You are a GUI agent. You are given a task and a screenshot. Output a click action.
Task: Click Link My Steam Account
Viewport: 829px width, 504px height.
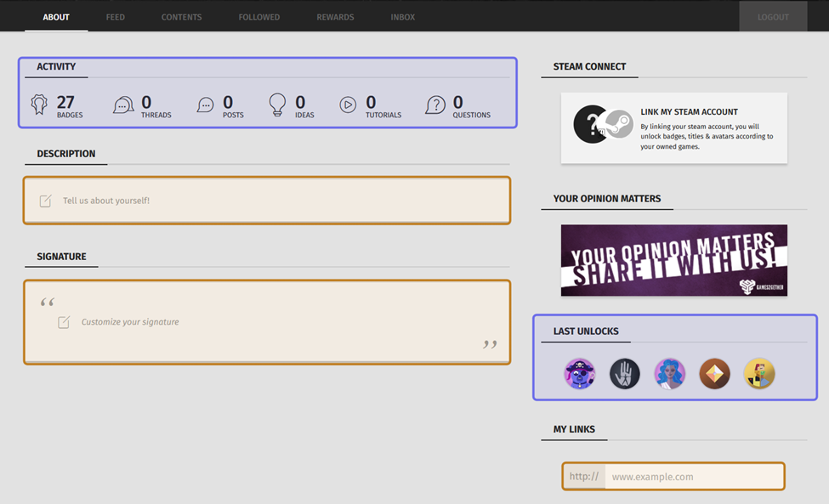tap(689, 112)
